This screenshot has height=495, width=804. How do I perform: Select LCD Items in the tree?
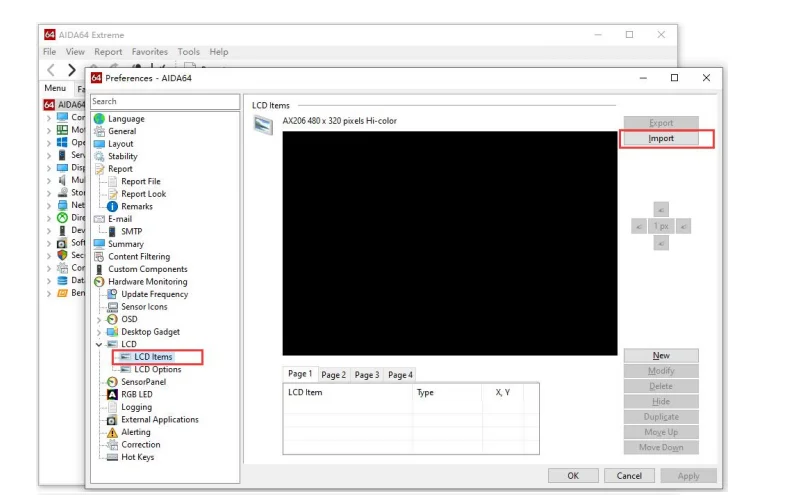coord(153,357)
